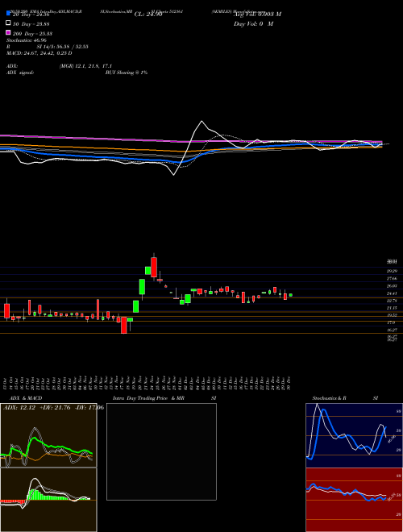Click the white 50 Day EMA legend swatch
This screenshot has width=403, height=532.
click(x=8, y=23)
